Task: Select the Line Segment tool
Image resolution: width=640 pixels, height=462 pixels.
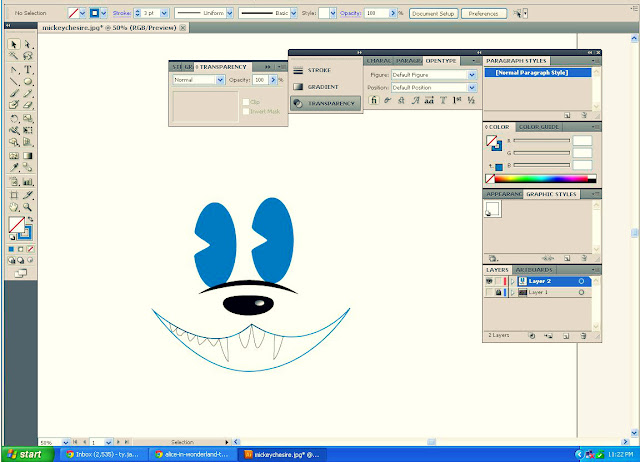Action: click(13, 82)
